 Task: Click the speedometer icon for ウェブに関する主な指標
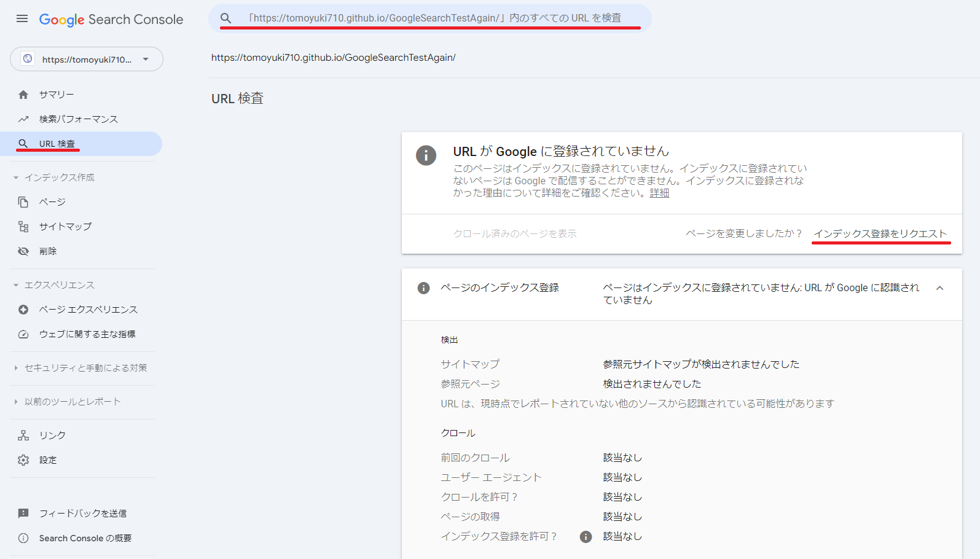[23, 334]
